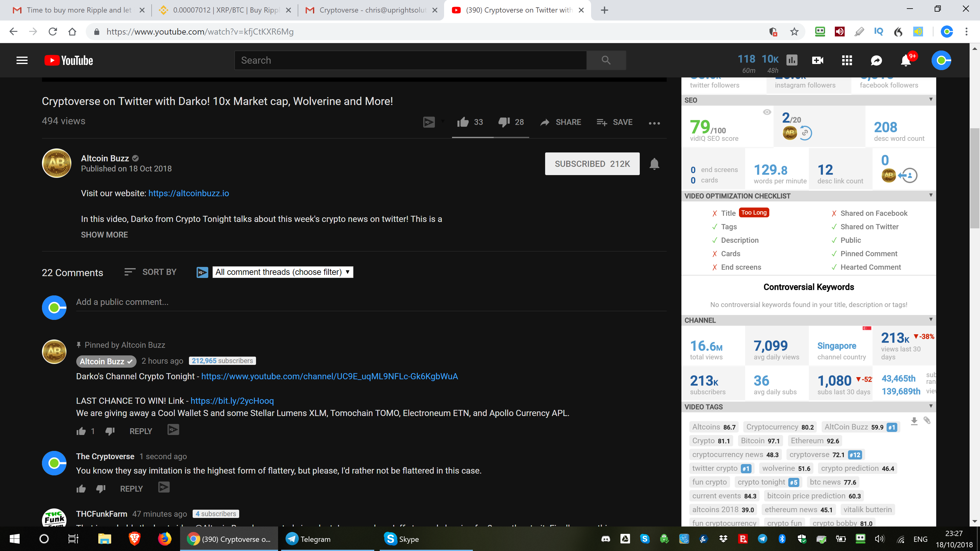
Task: Toggle the eye icon in SEO panel
Action: 767,112
